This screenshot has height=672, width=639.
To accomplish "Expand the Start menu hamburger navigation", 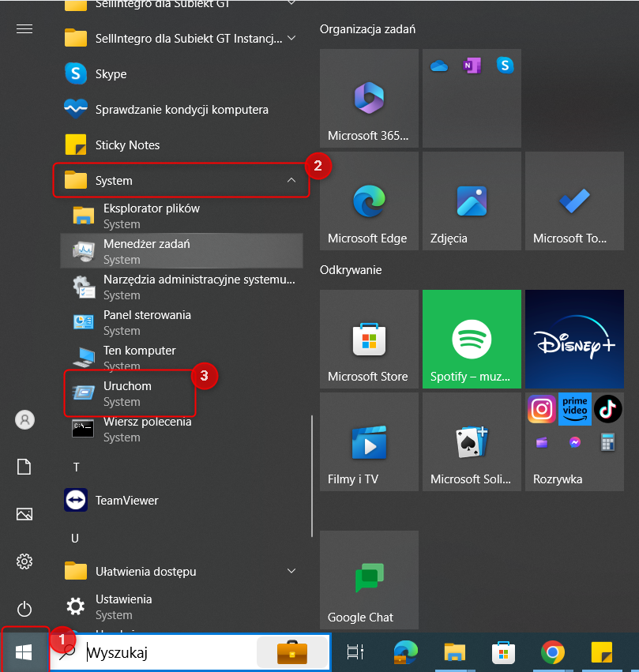I will [x=24, y=28].
